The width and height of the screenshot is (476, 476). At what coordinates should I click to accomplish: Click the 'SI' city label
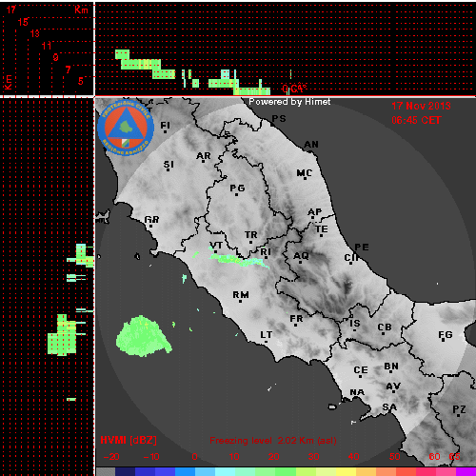(169, 165)
